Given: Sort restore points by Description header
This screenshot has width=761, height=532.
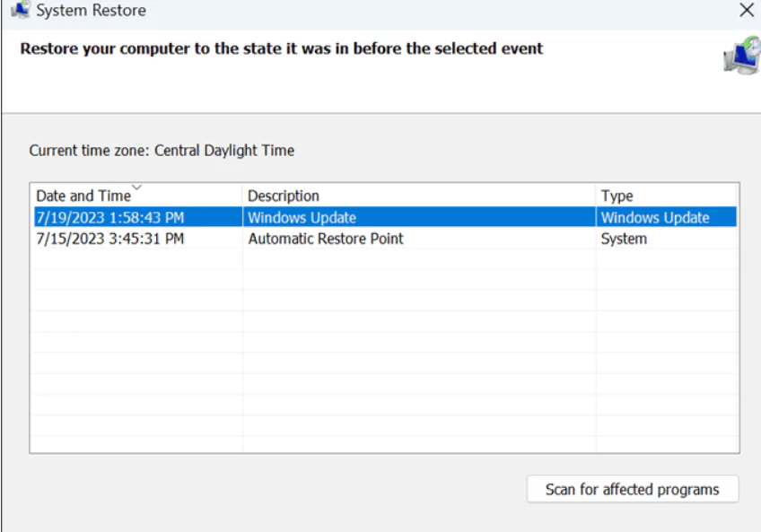Looking at the screenshot, I should pos(284,196).
